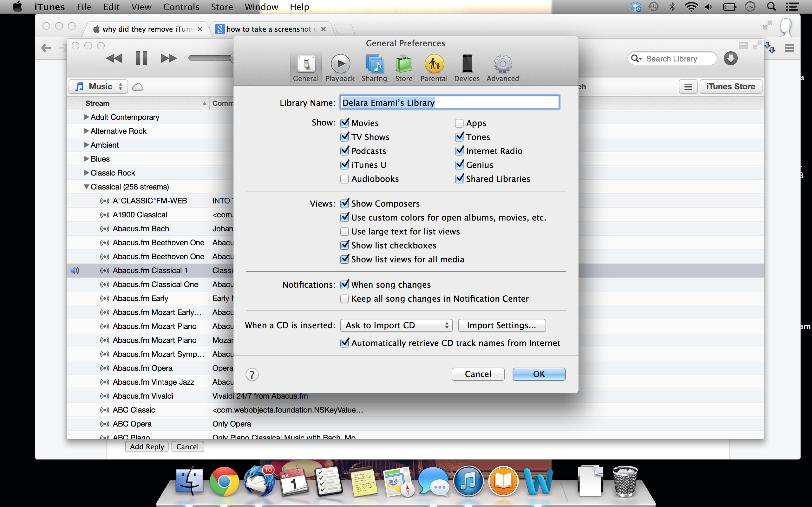Screen dimensions: 812x507
Task: Click the Library Name text field
Action: coord(450,103)
